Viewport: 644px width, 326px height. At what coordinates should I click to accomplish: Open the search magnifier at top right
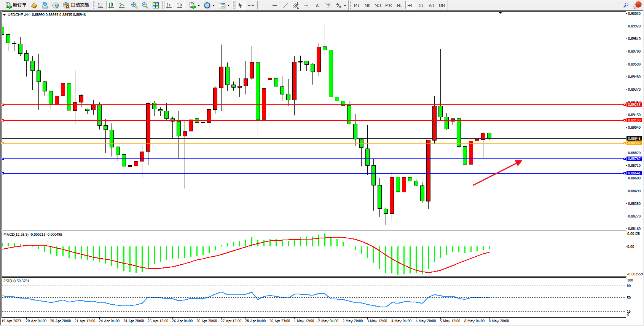pos(626,5)
